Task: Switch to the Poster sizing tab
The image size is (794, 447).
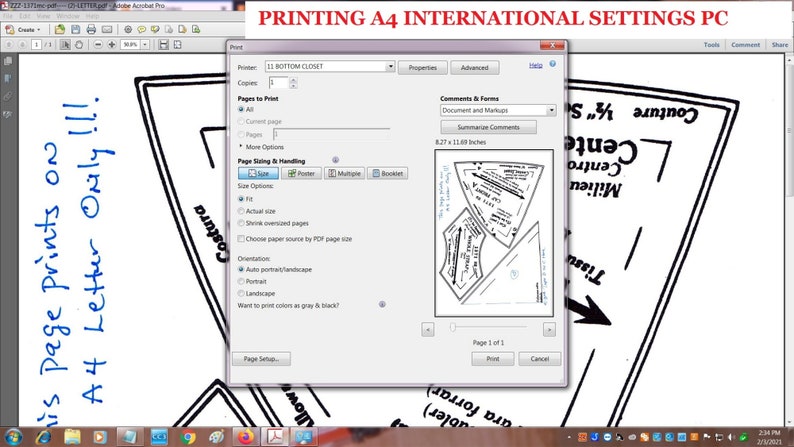Action: tap(301, 173)
